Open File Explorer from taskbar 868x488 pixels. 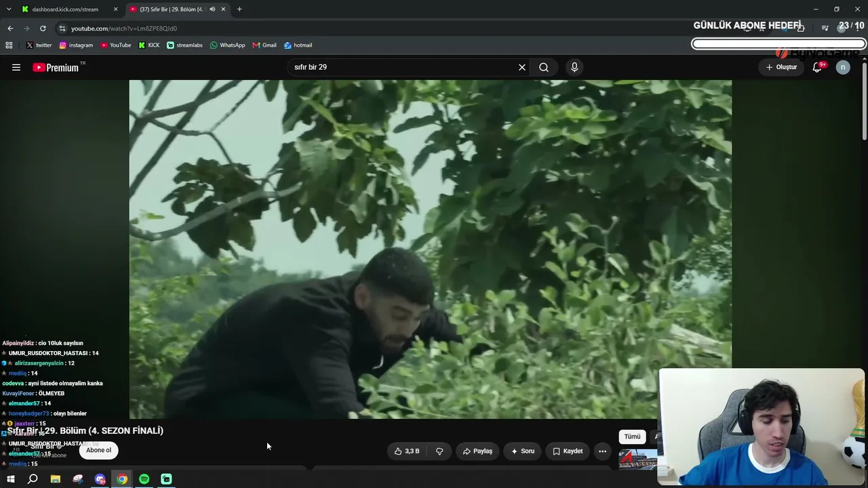56,479
